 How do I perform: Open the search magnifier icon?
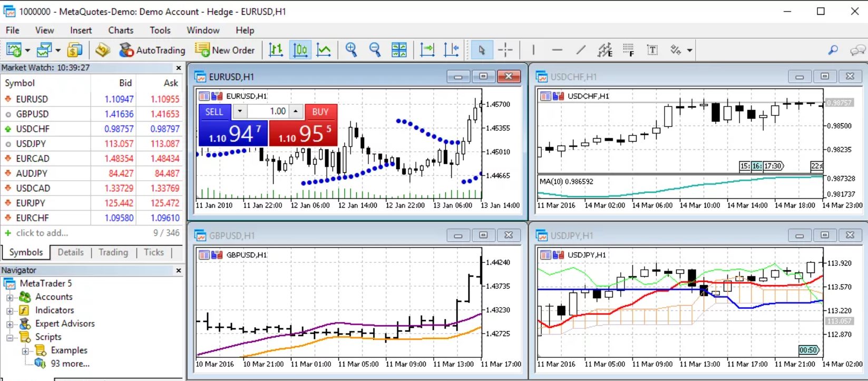click(x=833, y=50)
